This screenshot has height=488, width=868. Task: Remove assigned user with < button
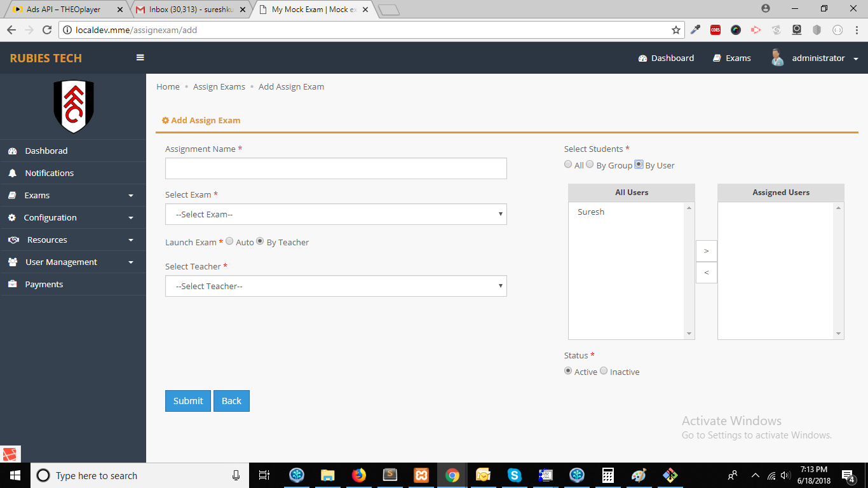click(x=707, y=273)
